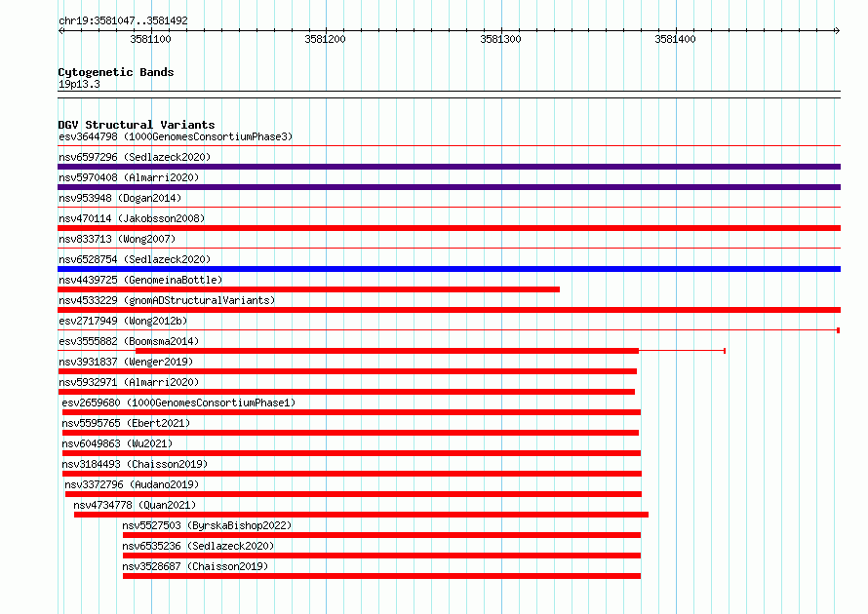868x614 pixels.
Task: Click the esv3555882 red variant bar
Action: tap(387, 351)
